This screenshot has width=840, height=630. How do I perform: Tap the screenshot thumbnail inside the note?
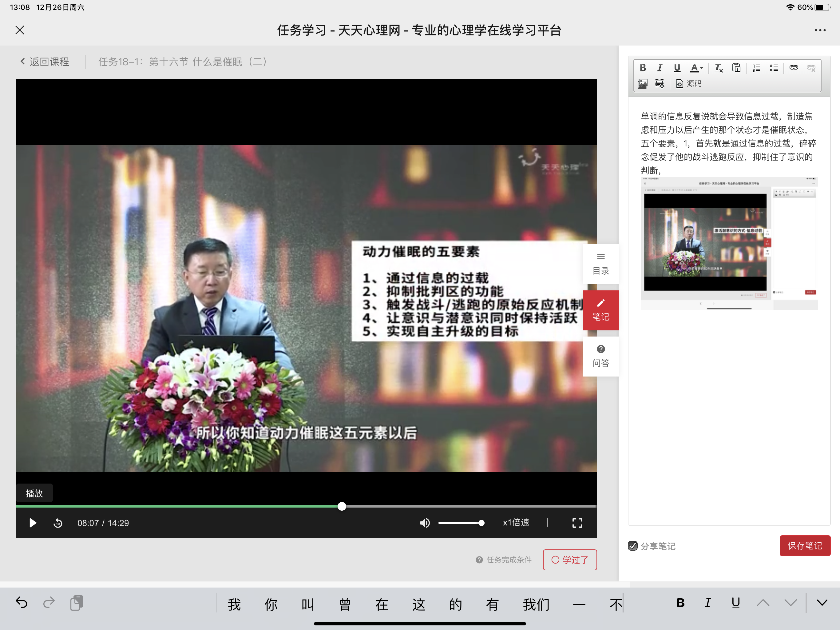[728, 243]
